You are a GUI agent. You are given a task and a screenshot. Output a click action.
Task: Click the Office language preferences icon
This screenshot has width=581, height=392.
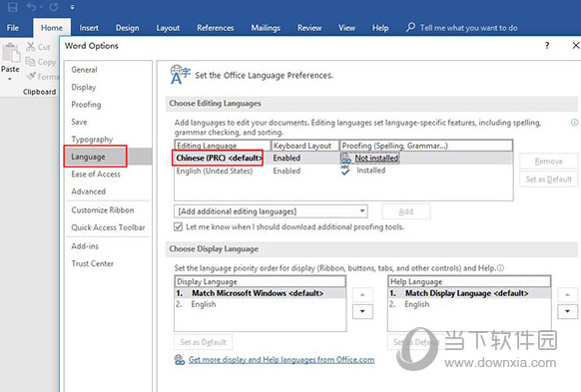[x=180, y=75]
